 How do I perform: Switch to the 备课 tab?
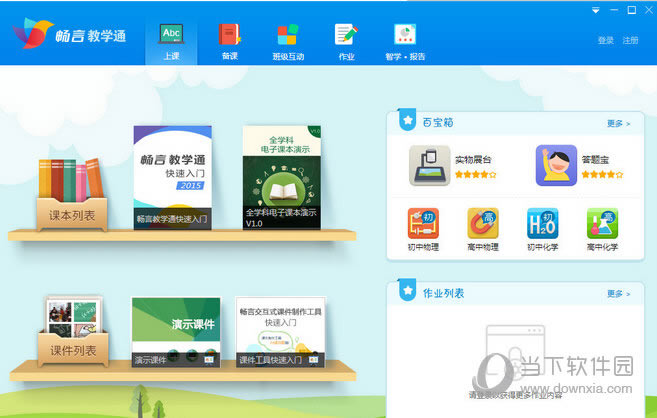pyautogui.click(x=230, y=40)
